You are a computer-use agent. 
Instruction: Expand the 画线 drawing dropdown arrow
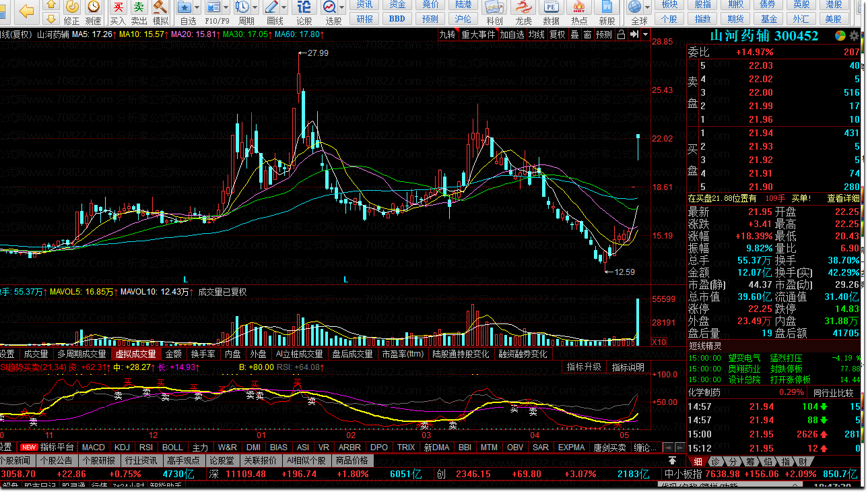pyautogui.click(x=285, y=7)
